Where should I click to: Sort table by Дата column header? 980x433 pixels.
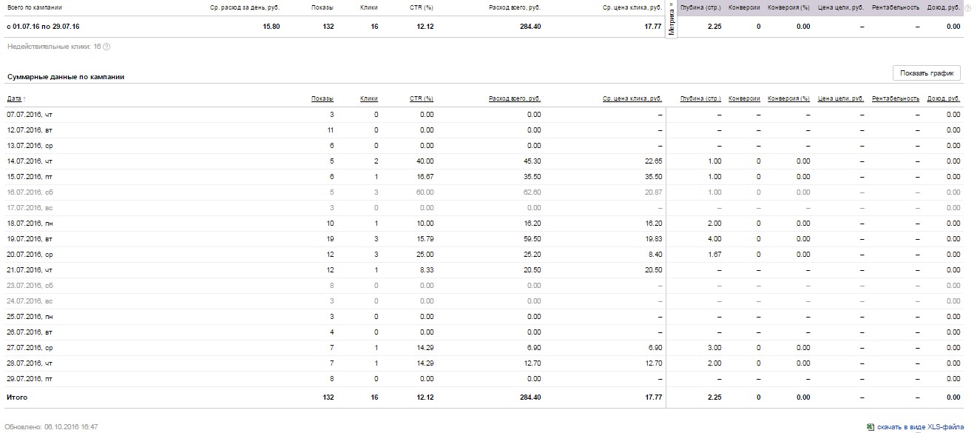click(x=14, y=98)
